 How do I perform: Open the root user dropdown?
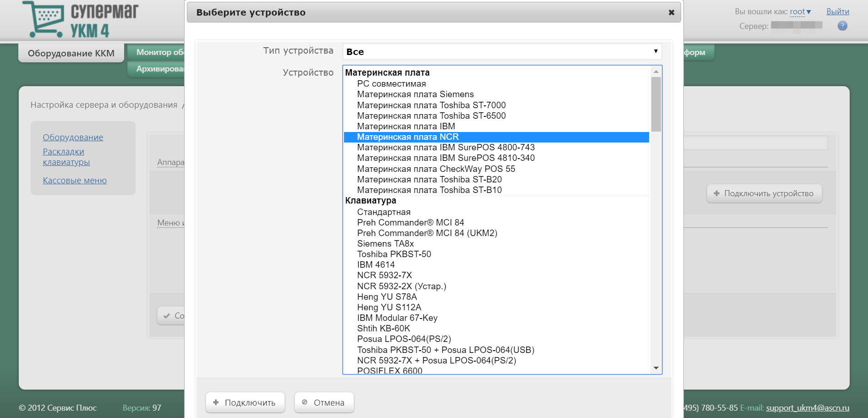(800, 11)
